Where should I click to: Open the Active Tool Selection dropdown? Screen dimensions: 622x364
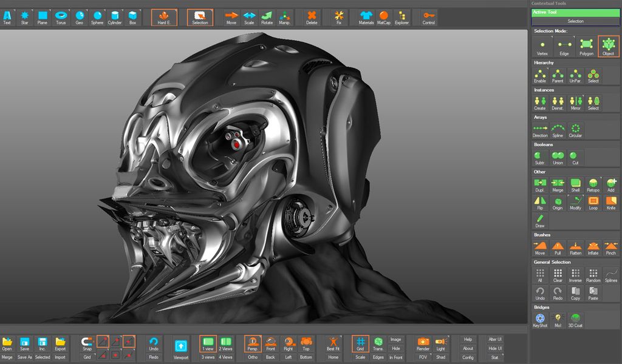575,22
